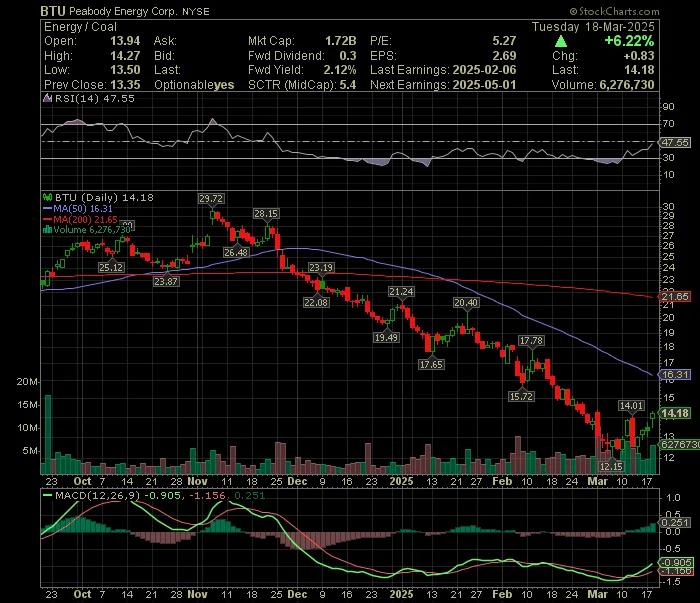This screenshot has width=700, height=603.
Task: Click the Volume legend bar icon
Action: coord(47,230)
